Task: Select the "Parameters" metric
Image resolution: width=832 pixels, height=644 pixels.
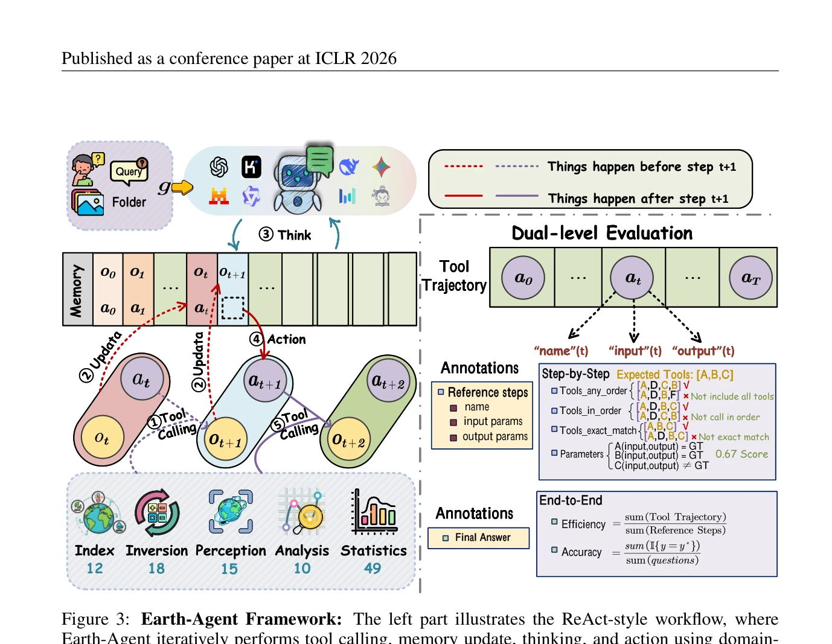Action: [x=582, y=454]
